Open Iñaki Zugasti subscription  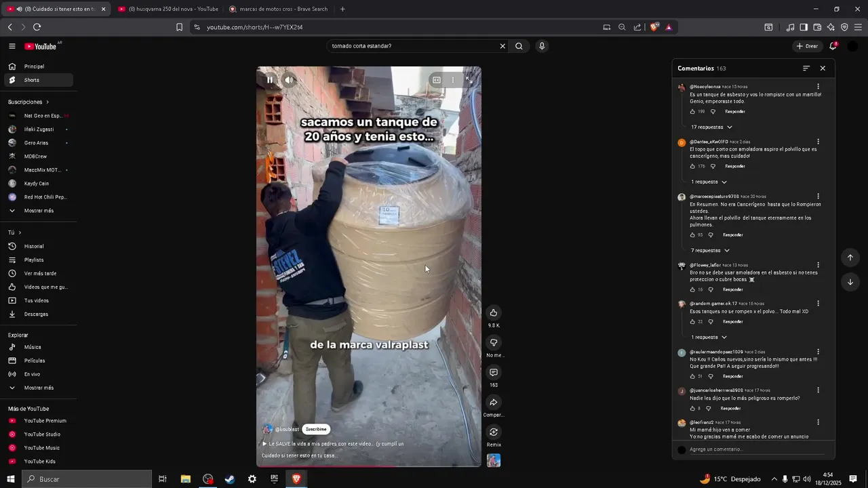point(39,129)
